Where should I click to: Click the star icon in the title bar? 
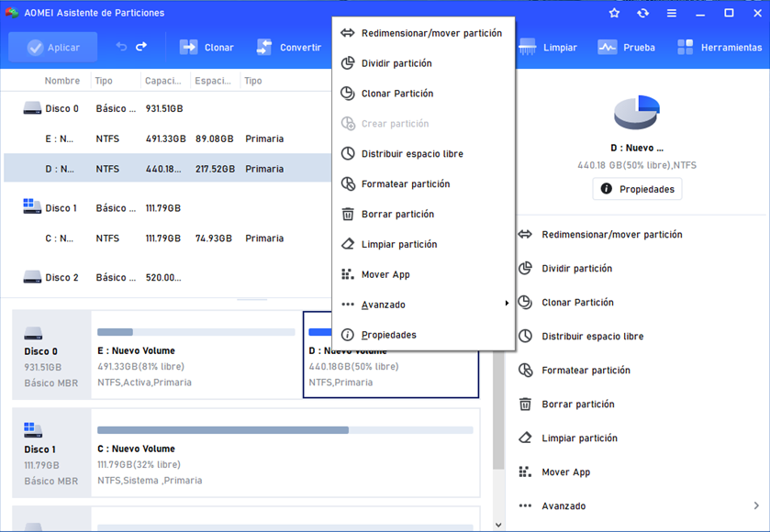614,14
